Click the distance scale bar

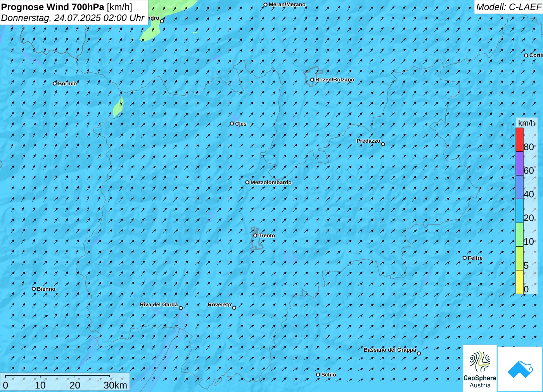[57, 376]
